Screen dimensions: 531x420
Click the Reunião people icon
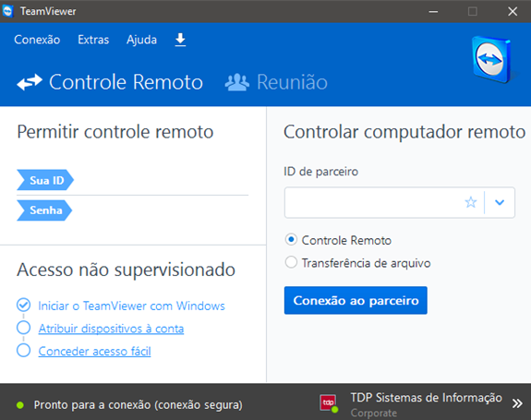[237, 82]
